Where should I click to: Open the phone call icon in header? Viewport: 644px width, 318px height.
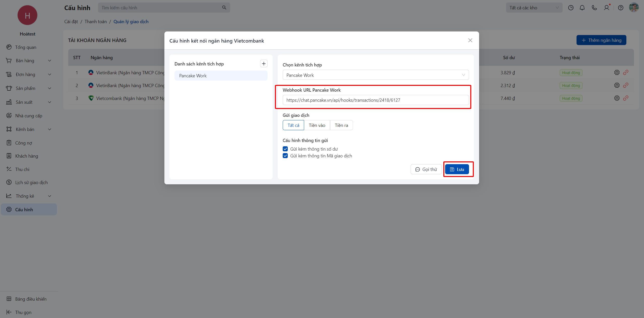click(x=594, y=8)
